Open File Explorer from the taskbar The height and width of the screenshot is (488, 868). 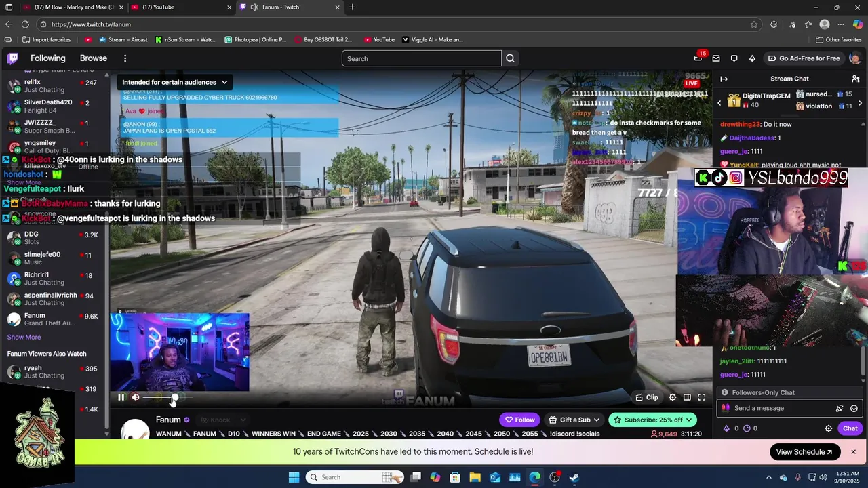pos(475,477)
